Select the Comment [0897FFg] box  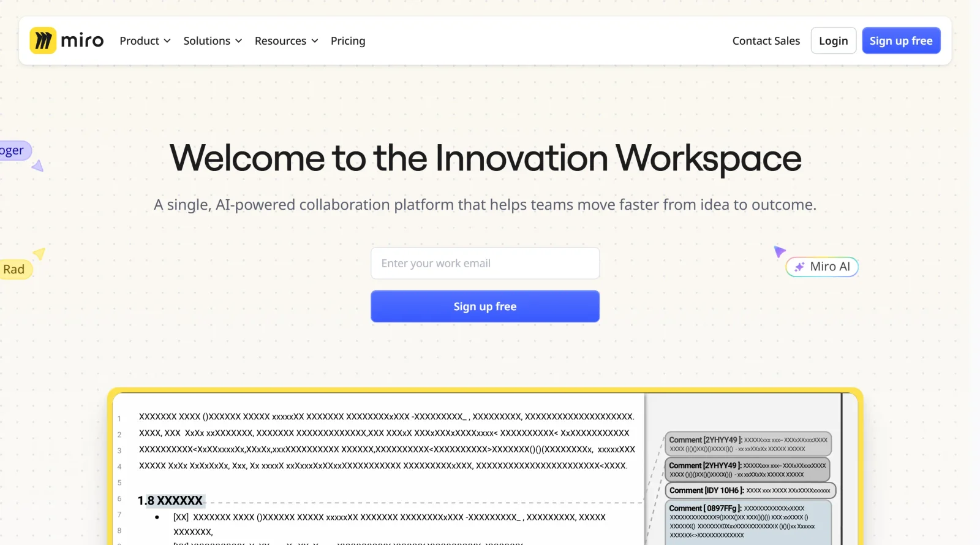tap(748, 522)
